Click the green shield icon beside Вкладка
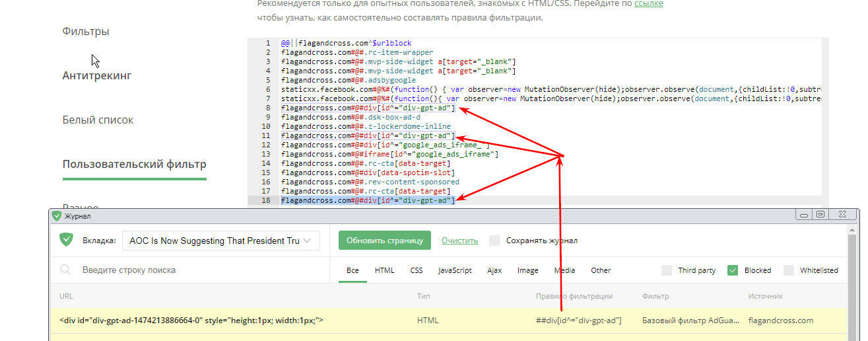 point(67,240)
